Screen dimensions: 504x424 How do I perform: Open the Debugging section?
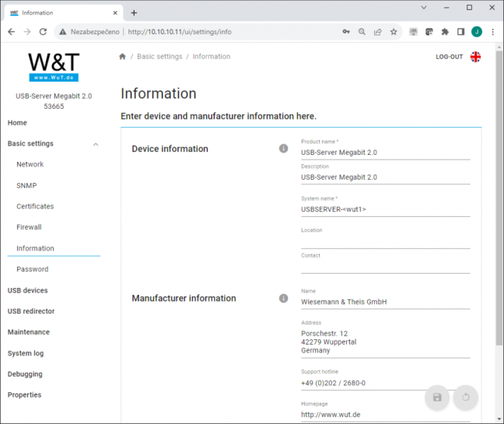click(x=25, y=374)
